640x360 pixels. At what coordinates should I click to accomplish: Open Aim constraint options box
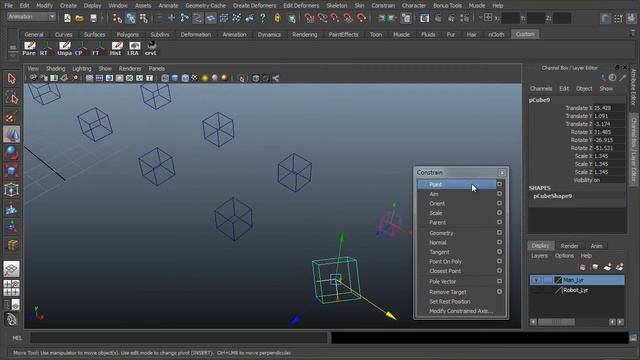(x=499, y=194)
